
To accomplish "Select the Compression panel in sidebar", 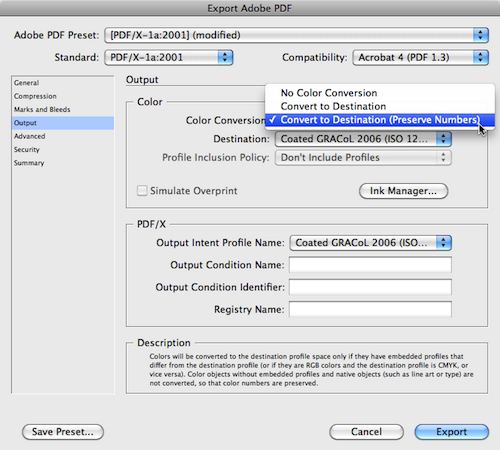I will (x=63, y=96).
